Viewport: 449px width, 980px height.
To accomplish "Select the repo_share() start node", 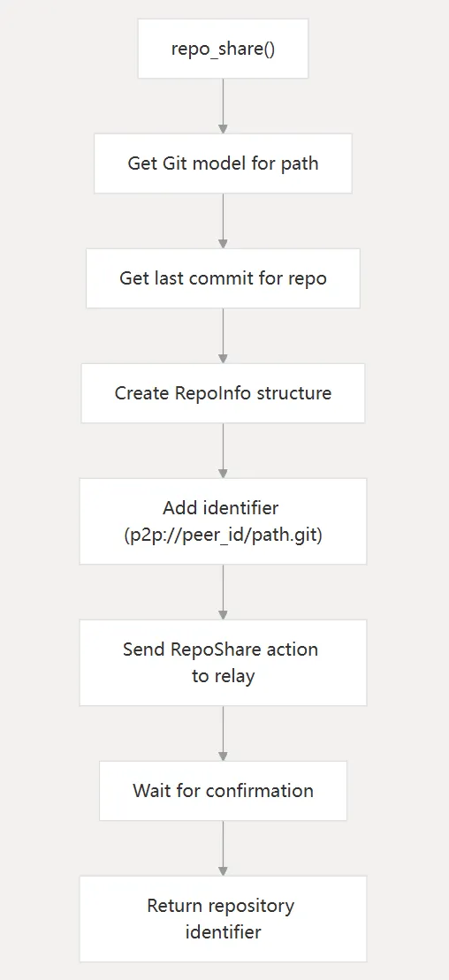I will [x=223, y=49].
